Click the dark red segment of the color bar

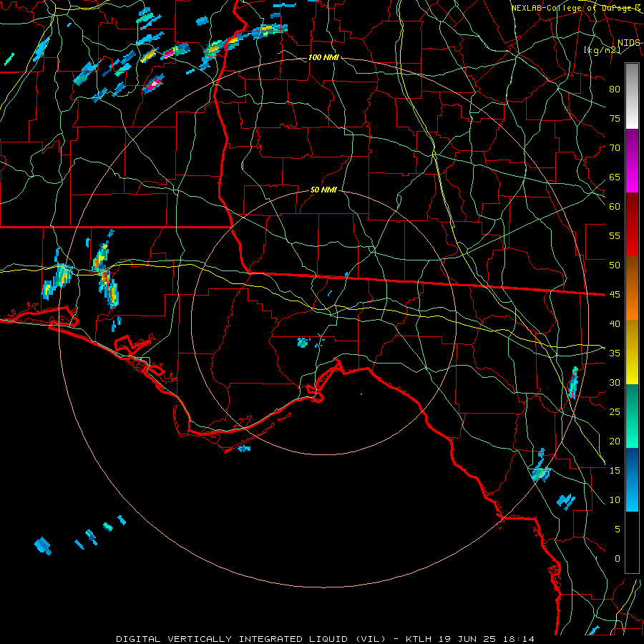click(x=632, y=224)
